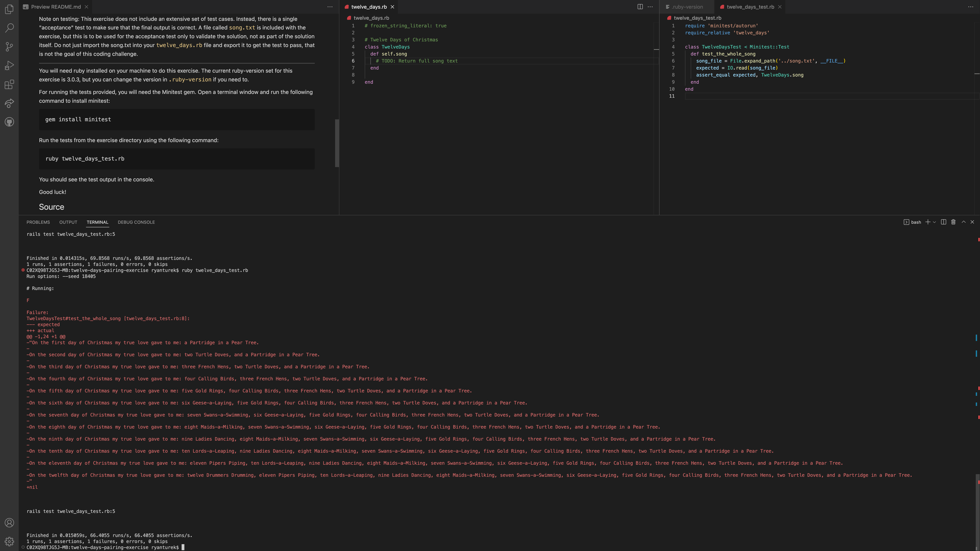This screenshot has height=551, width=980.
Task: Close the Preview README.md tab
Action: 86,7
